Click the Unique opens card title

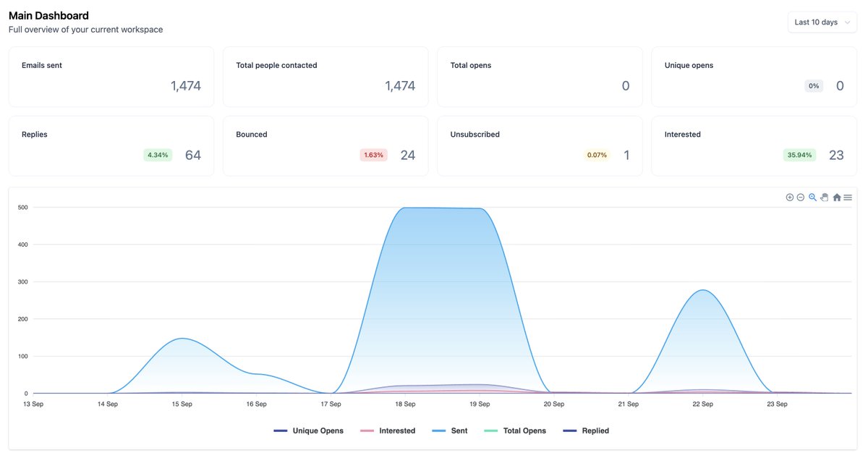[689, 65]
